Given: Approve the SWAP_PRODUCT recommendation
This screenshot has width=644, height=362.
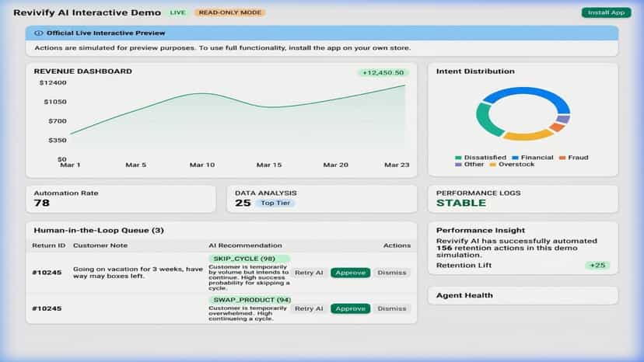Looking at the screenshot, I should click(x=350, y=308).
